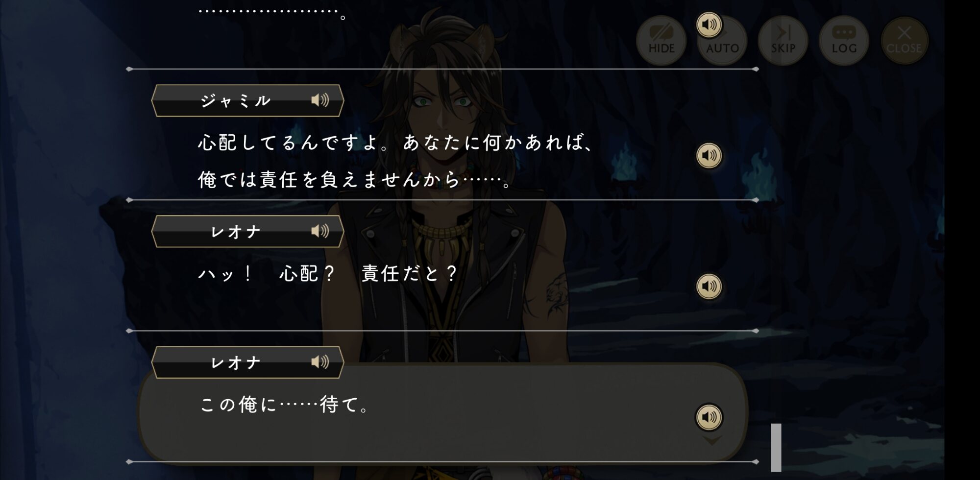980x480 pixels.
Task: Play voice icon in first レオナ name tag
Action: [x=320, y=231]
